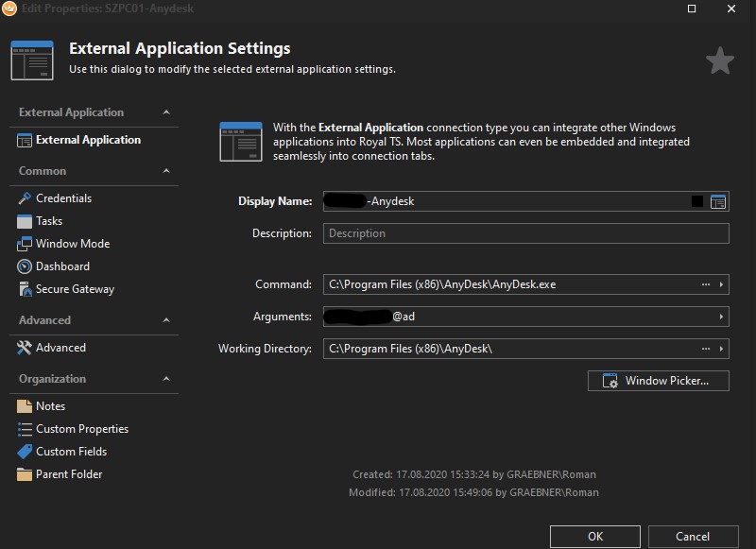This screenshot has height=549, width=756.
Task: Open the Dashboard page
Action: (62, 266)
